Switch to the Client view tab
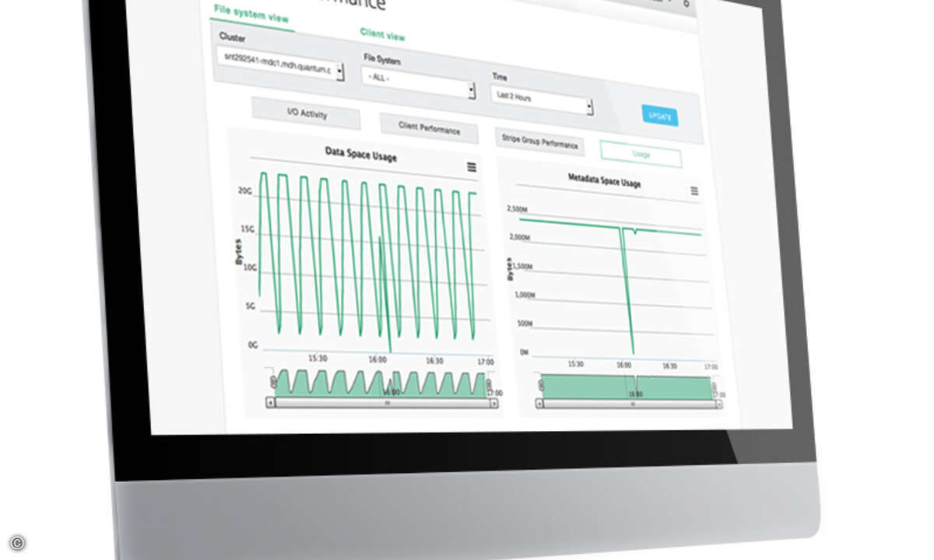934x560 pixels. click(x=382, y=35)
